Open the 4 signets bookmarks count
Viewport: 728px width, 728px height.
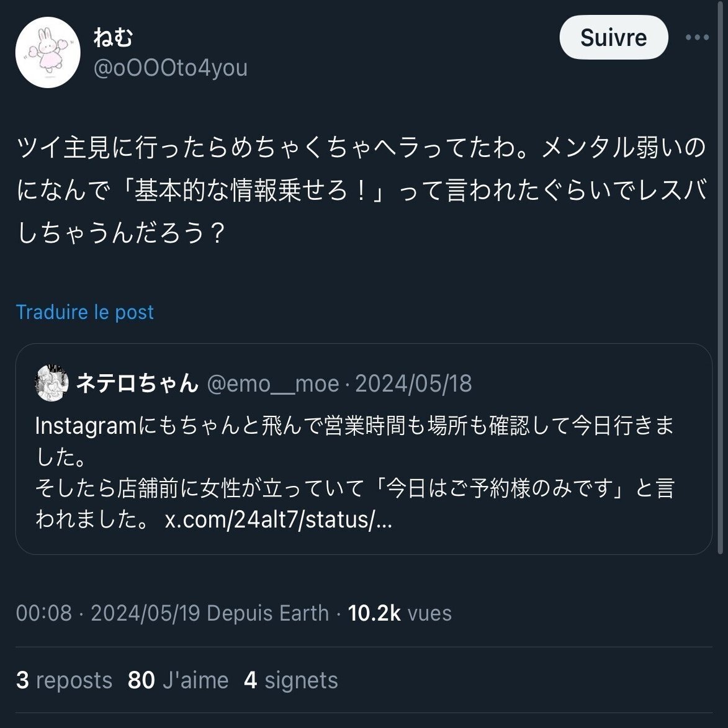pos(290,680)
